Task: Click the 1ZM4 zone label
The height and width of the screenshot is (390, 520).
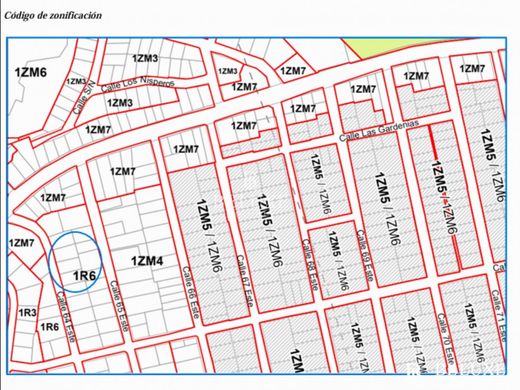Action: click(147, 261)
